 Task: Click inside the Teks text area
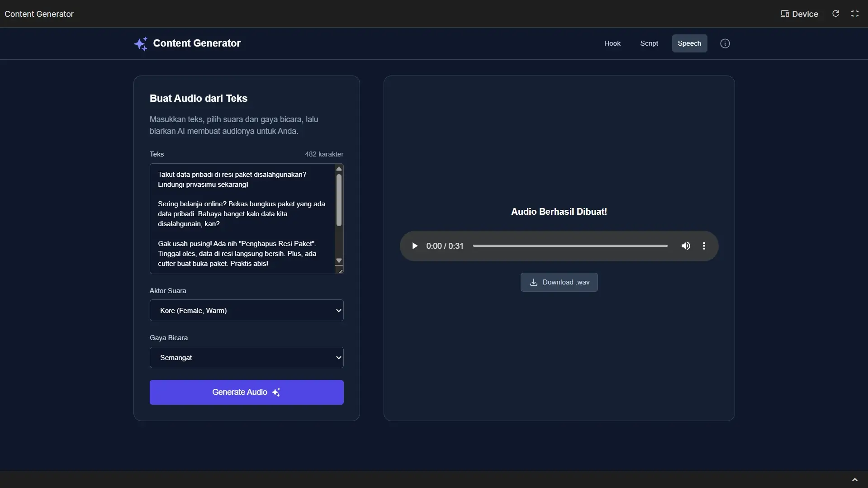coord(242,219)
